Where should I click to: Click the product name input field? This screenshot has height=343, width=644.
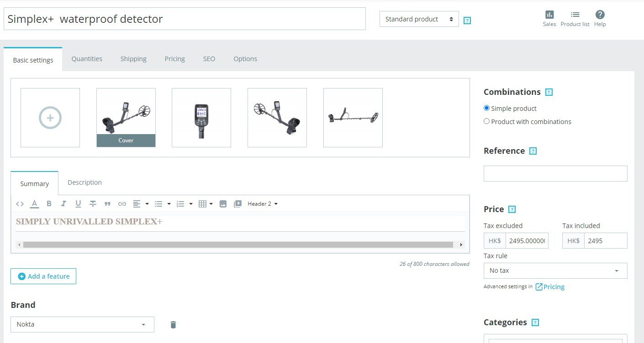tap(185, 19)
